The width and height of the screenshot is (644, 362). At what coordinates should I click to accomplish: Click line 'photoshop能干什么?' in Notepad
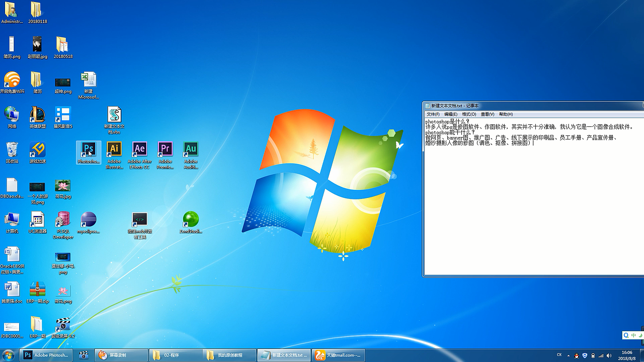pos(450,132)
